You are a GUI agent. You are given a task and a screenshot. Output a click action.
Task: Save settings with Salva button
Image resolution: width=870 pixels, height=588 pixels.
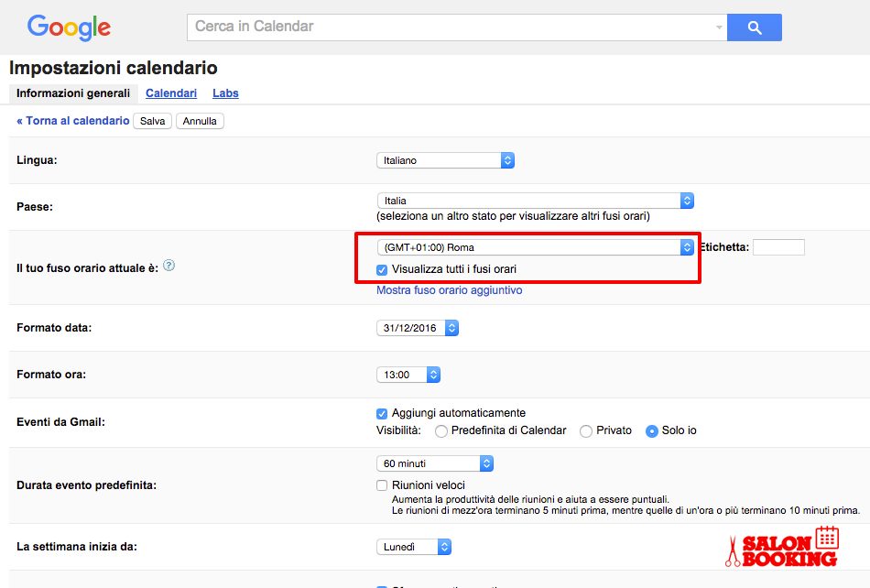[153, 121]
